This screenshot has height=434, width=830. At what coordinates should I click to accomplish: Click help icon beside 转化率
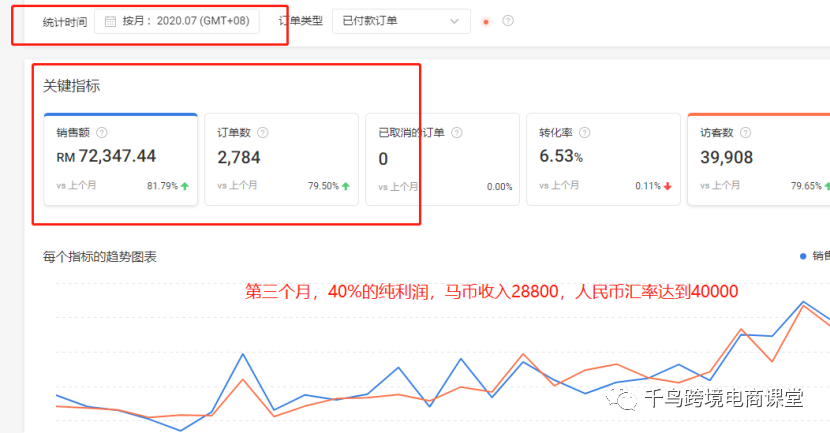(x=584, y=132)
